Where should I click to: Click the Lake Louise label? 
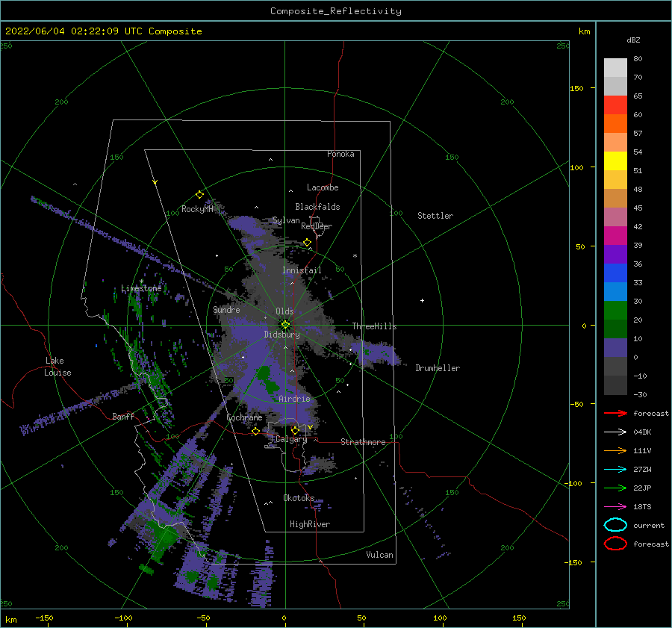[x=57, y=367]
